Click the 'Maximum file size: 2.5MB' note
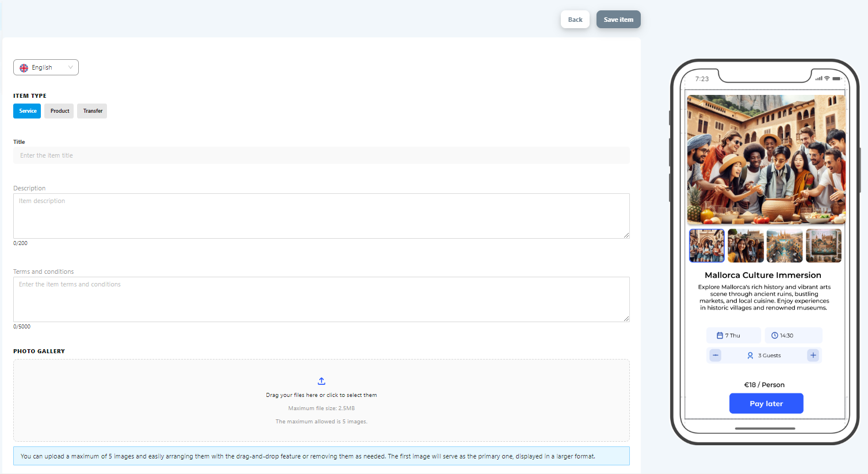The width and height of the screenshot is (868, 474). tap(322, 408)
